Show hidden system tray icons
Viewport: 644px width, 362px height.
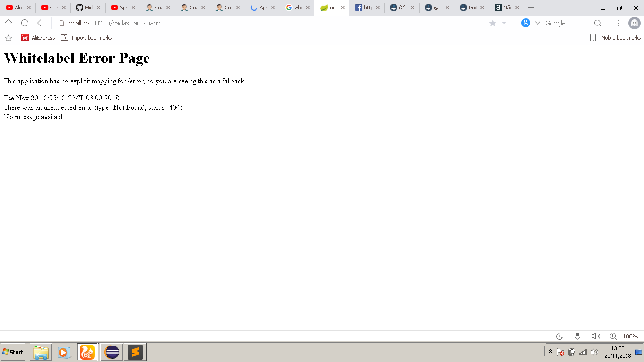[x=550, y=352]
